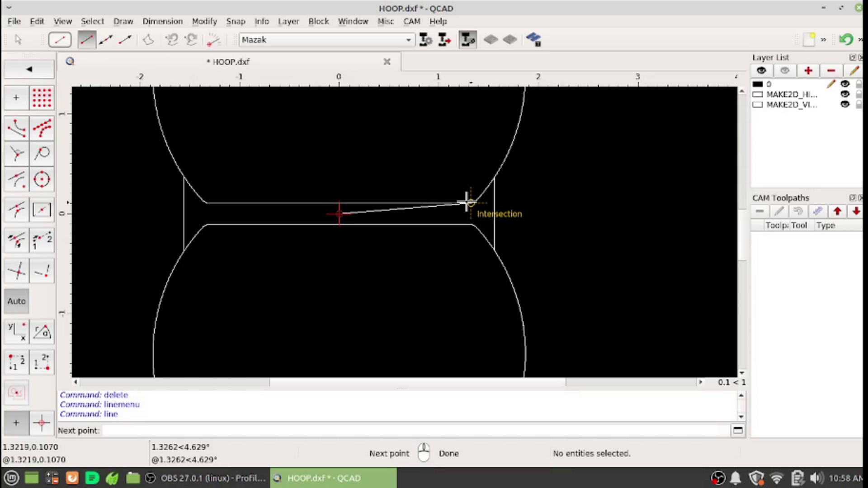This screenshot has height=488, width=868.
Task: Toggle visibility of MAKE2D_HI layer
Action: point(844,94)
